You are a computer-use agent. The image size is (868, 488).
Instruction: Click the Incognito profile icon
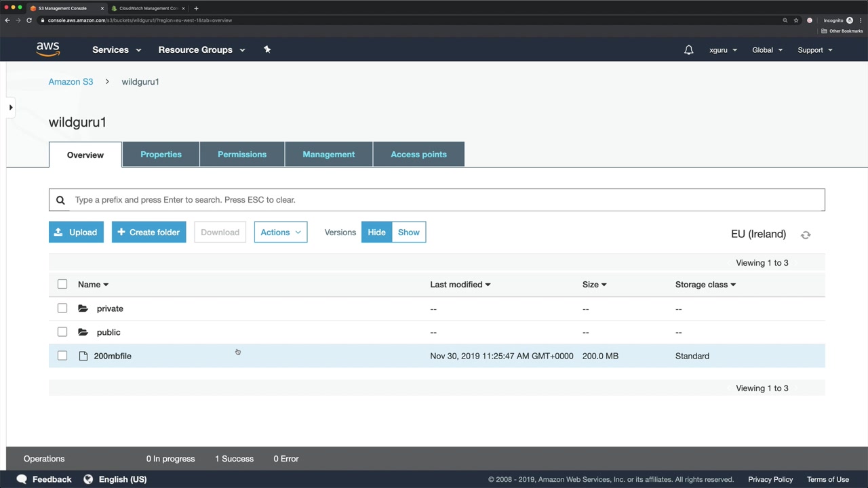[x=850, y=20]
